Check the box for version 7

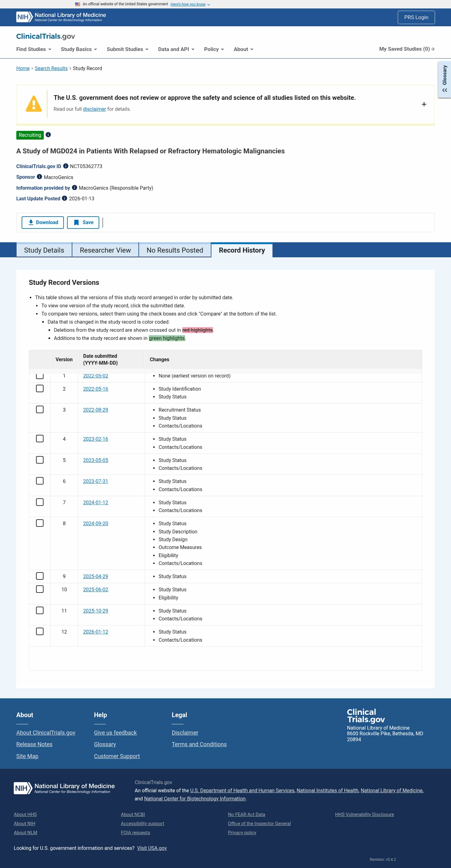tap(40, 502)
